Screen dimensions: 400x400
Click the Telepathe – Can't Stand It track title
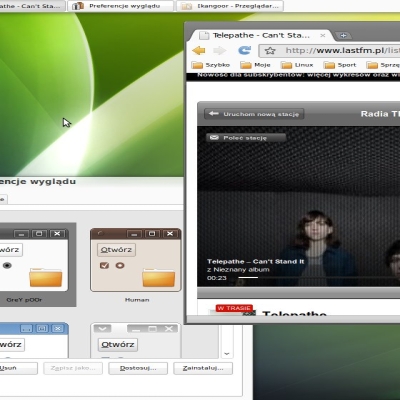[x=255, y=261]
